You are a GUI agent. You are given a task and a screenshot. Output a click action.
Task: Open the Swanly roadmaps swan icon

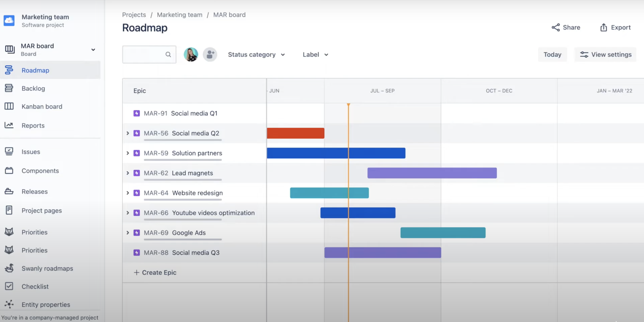point(9,268)
